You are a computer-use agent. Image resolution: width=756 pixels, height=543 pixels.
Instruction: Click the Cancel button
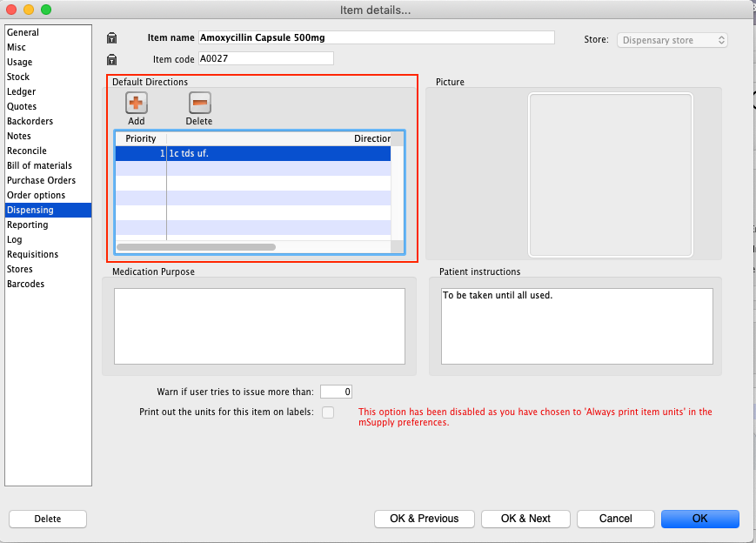pyautogui.click(x=615, y=519)
